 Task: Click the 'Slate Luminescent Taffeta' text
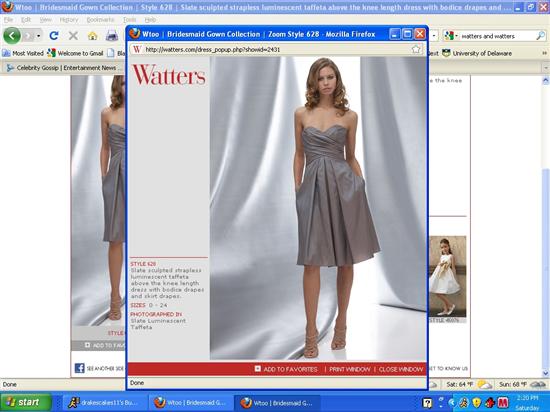coord(158,324)
